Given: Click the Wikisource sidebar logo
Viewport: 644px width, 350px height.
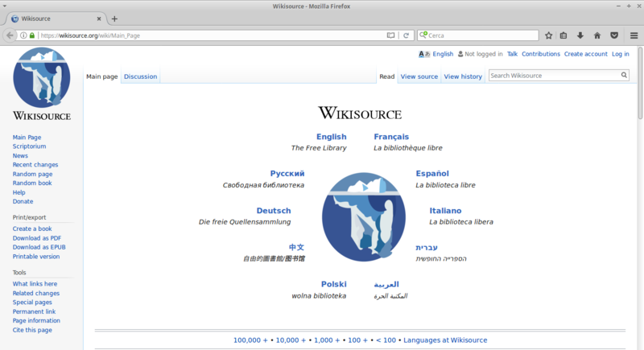Looking at the screenshot, I should pyautogui.click(x=42, y=84).
